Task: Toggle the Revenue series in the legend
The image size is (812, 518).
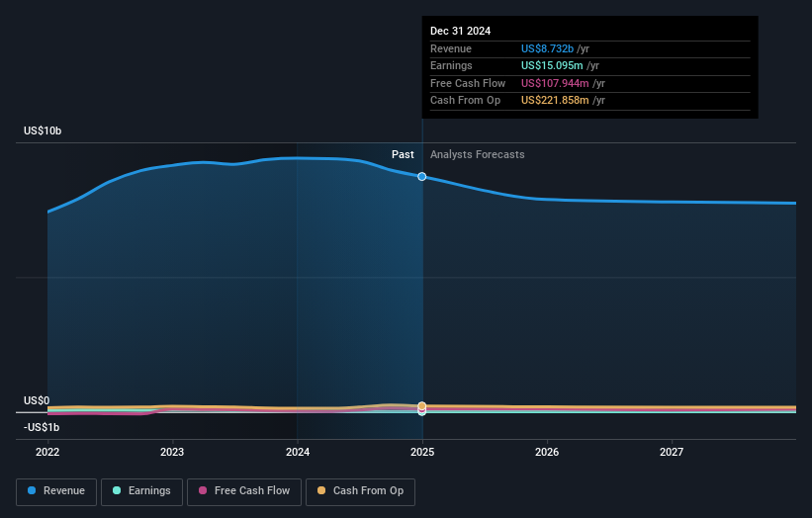Action: pyautogui.click(x=56, y=491)
